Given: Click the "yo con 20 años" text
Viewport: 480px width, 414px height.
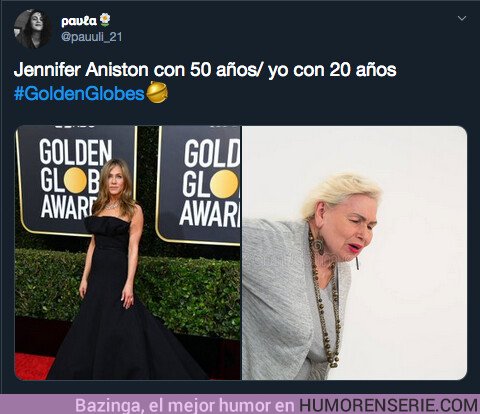Looking at the screenshot, I should tap(332, 70).
